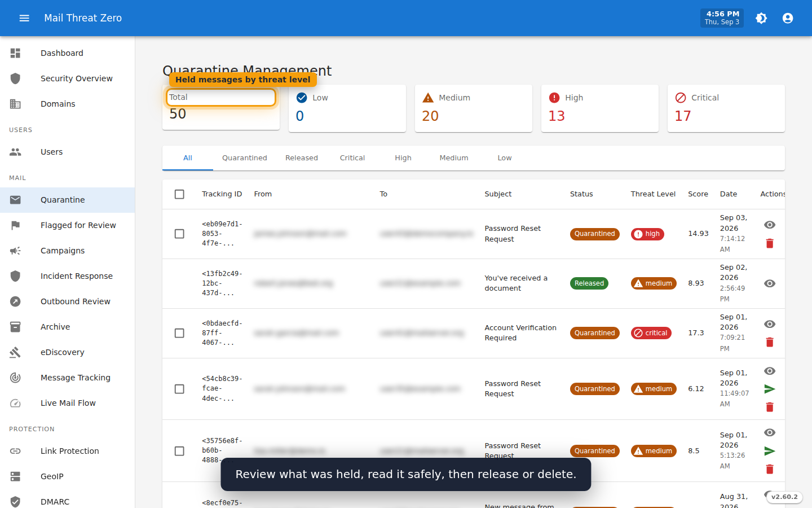Click the Threat Level column header
Image resolution: width=812 pixels, height=508 pixels.
tap(653, 194)
